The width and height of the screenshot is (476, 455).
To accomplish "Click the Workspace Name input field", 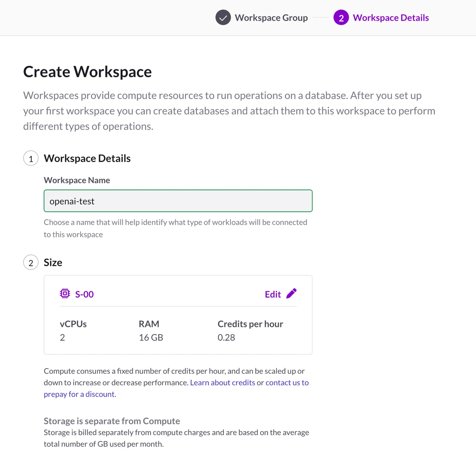I will point(178,201).
